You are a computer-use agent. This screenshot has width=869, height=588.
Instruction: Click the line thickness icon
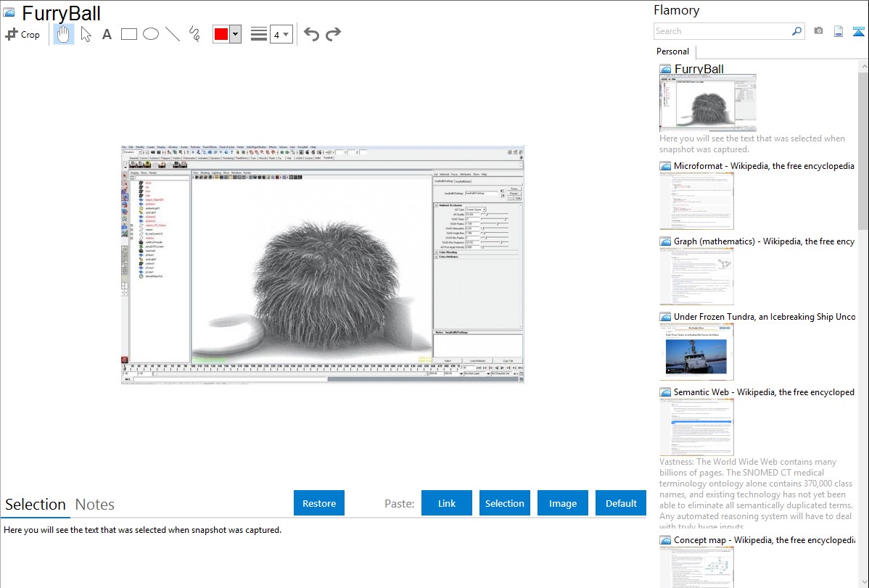point(258,34)
